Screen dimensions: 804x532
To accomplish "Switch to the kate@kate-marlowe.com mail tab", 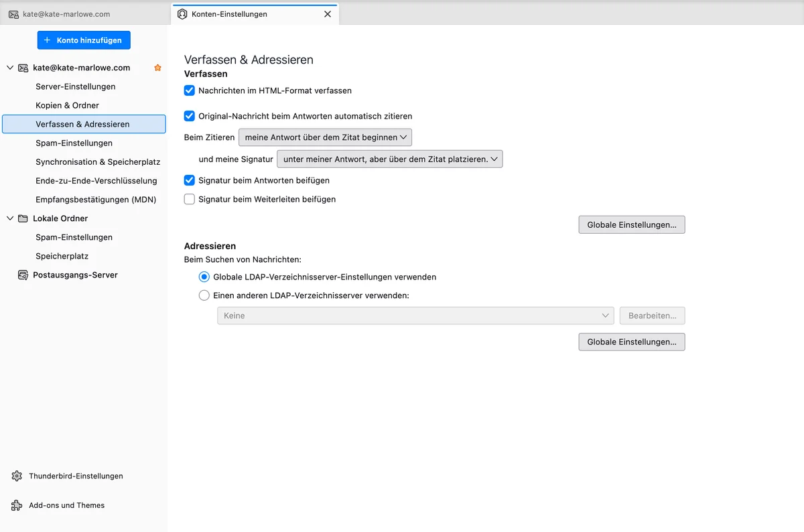I will pyautogui.click(x=86, y=14).
